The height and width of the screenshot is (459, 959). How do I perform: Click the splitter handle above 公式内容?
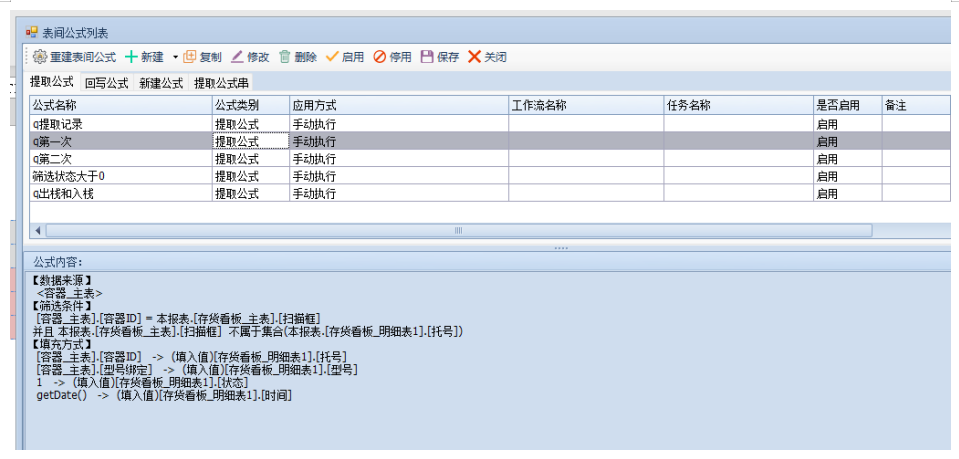[561, 247]
